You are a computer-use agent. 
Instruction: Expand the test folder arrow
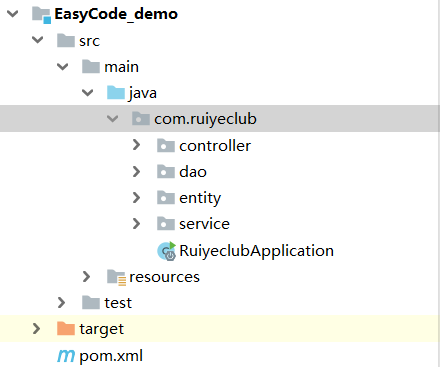click(61, 302)
